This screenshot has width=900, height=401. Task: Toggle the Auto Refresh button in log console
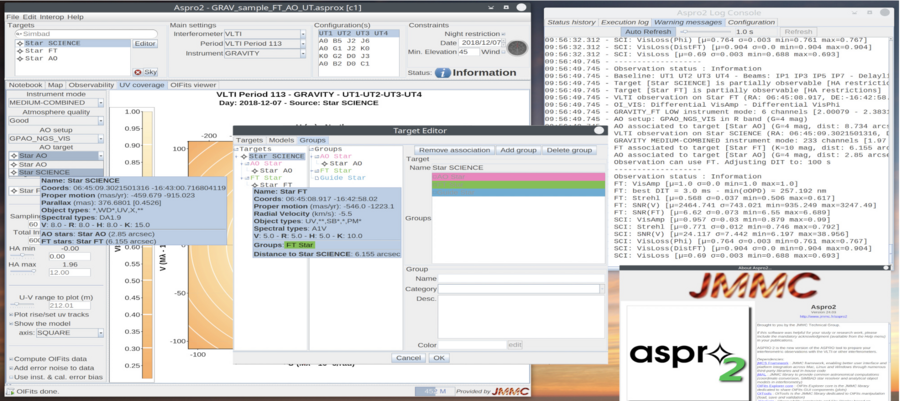648,31
